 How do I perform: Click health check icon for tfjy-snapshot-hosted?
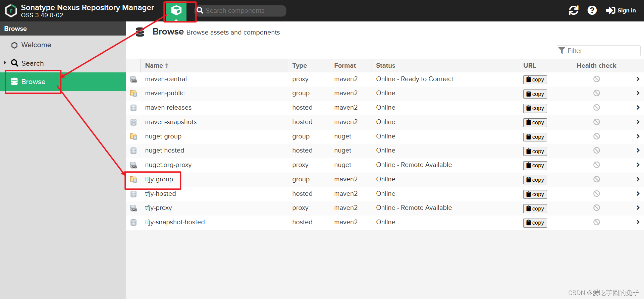(596, 222)
